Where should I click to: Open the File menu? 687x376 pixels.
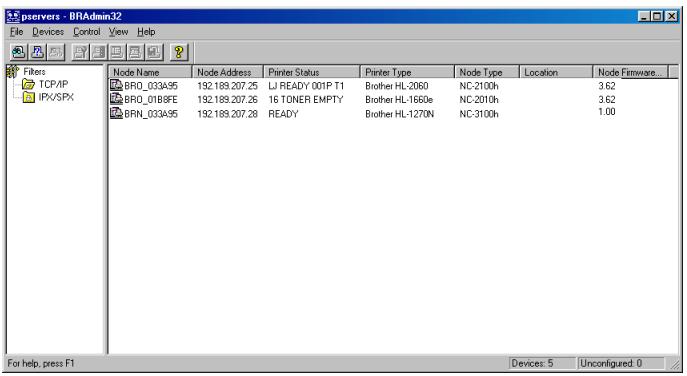tap(16, 32)
